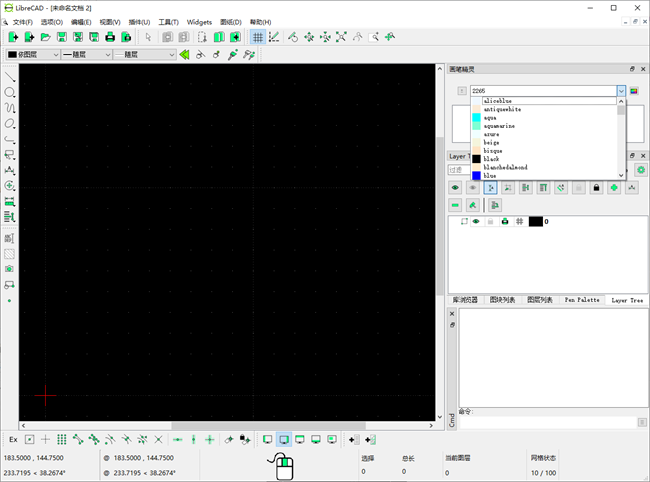The width and height of the screenshot is (650, 482).
Task: Open the layer color dropdown in pen toolbar
Action: 31,54
